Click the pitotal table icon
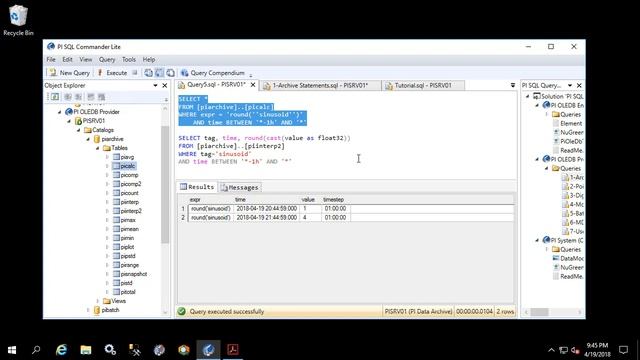 (116, 292)
